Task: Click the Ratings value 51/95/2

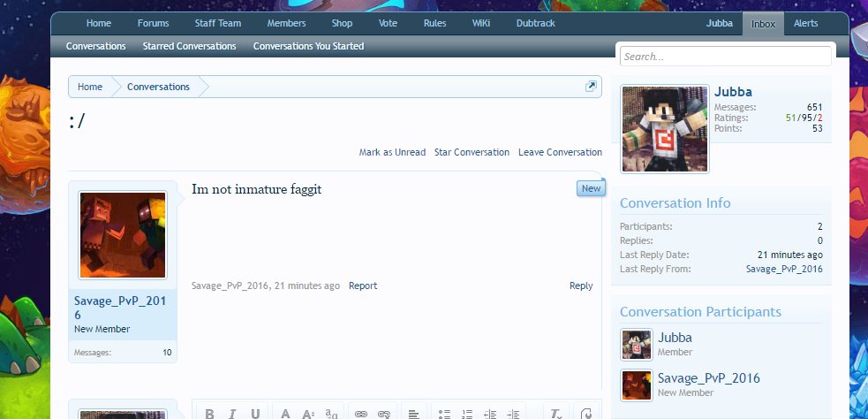Action: coord(804,118)
